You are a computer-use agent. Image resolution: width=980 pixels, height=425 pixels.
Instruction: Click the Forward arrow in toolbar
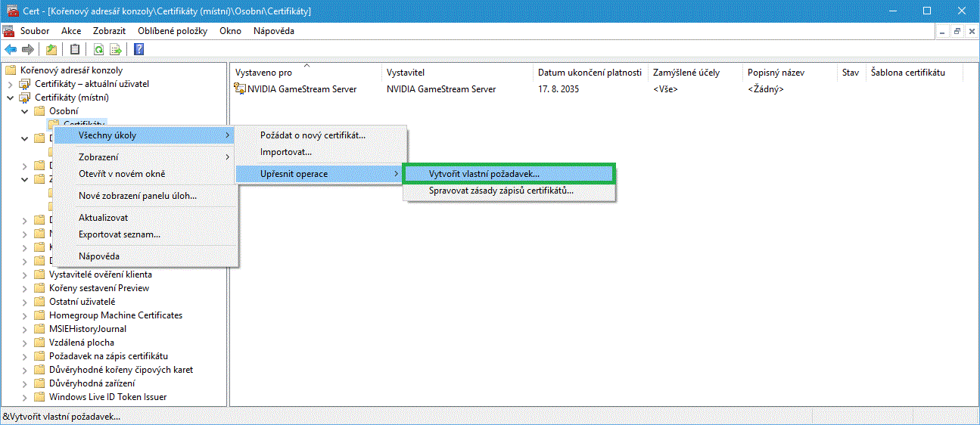28,50
